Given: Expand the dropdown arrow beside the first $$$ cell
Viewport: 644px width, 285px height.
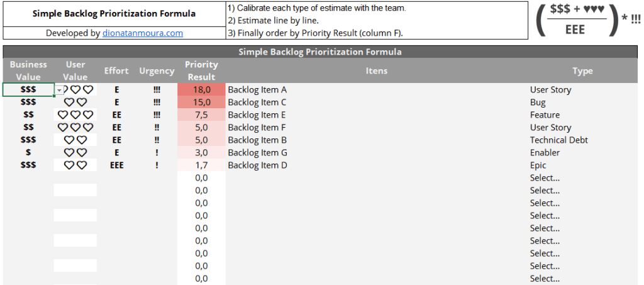Looking at the screenshot, I should click(x=59, y=91).
